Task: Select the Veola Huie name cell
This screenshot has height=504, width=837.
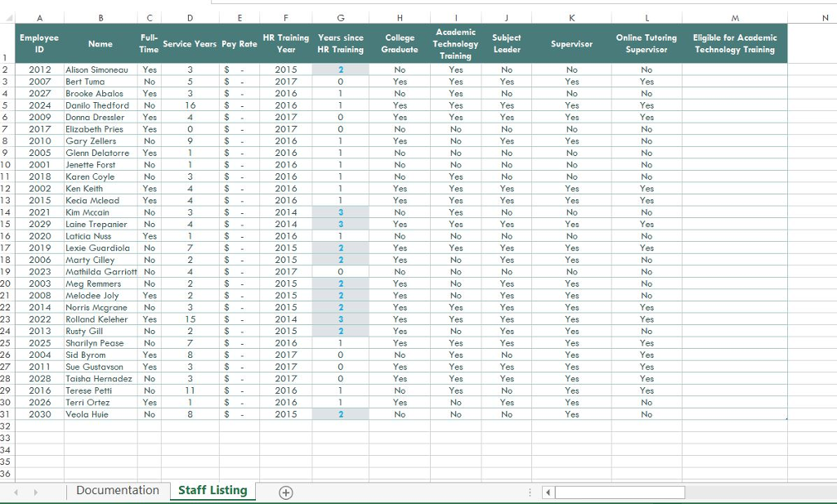Action: [101, 414]
